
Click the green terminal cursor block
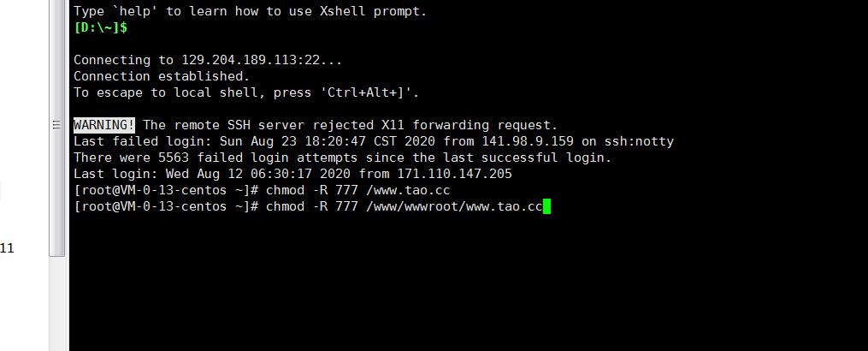click(546, 206)
